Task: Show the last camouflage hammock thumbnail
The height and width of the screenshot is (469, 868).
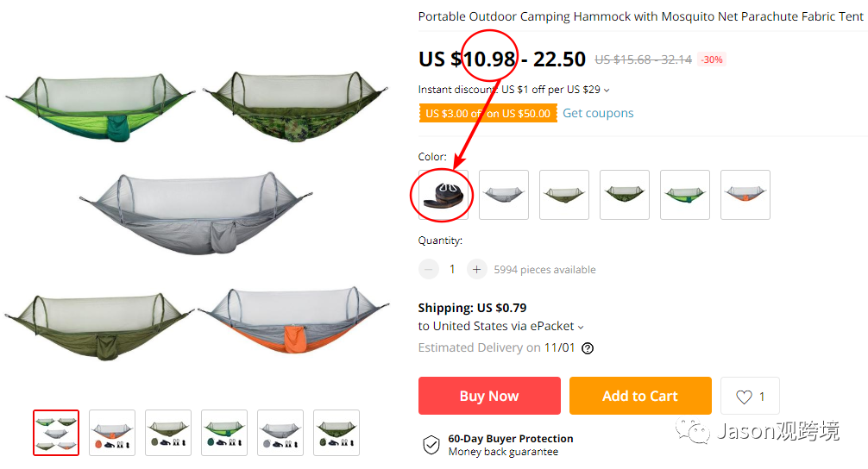Action: click(x=337, y=433)
